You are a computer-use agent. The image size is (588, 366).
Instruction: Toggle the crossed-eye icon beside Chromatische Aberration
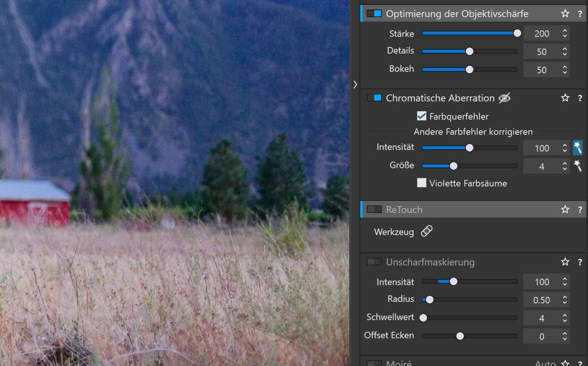(504, 98)
